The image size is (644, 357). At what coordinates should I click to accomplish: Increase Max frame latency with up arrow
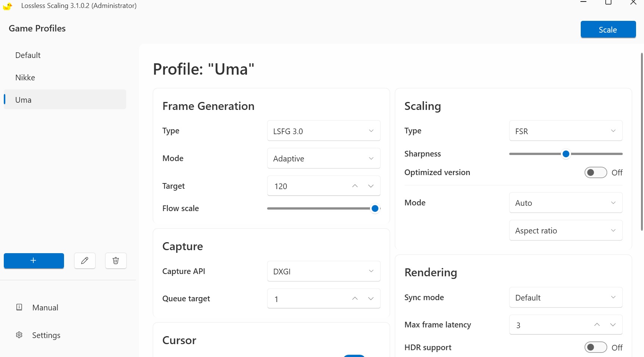(x=597, y=325)
